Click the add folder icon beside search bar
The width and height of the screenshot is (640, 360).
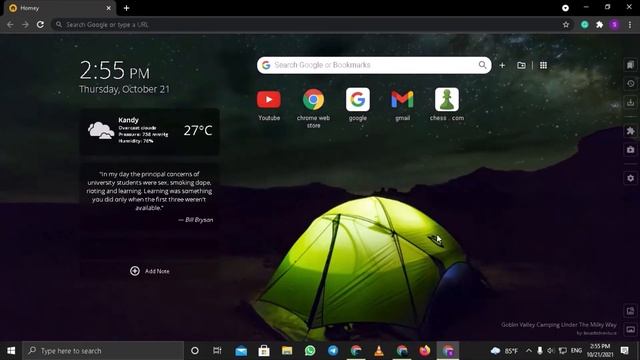click(521, 65)
